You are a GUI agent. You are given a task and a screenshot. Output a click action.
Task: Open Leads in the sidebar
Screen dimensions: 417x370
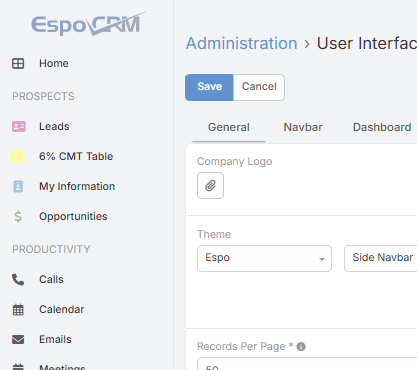point(54,127)
